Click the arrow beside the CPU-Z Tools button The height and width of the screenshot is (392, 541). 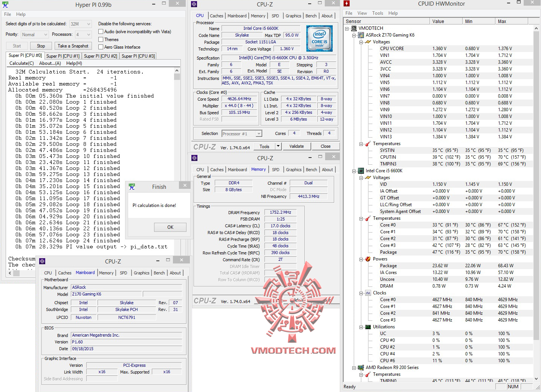278,146
